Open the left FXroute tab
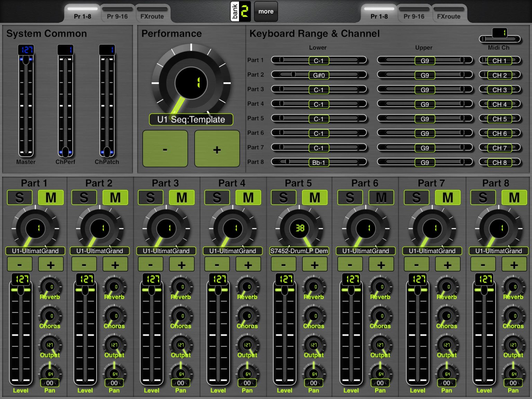The height and width of the screenshot is (399, 532). point(152,14)
